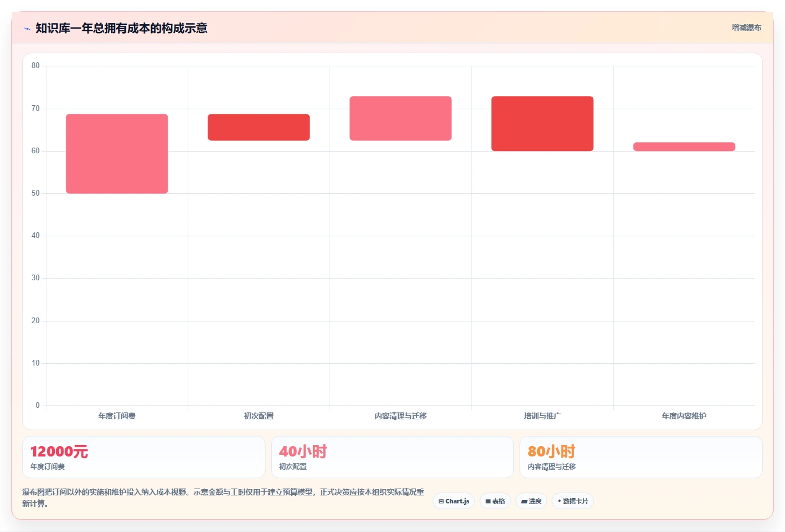Screen dimensions: 785x532
Task: Click the 12000元 data card value
Action: 59,451
